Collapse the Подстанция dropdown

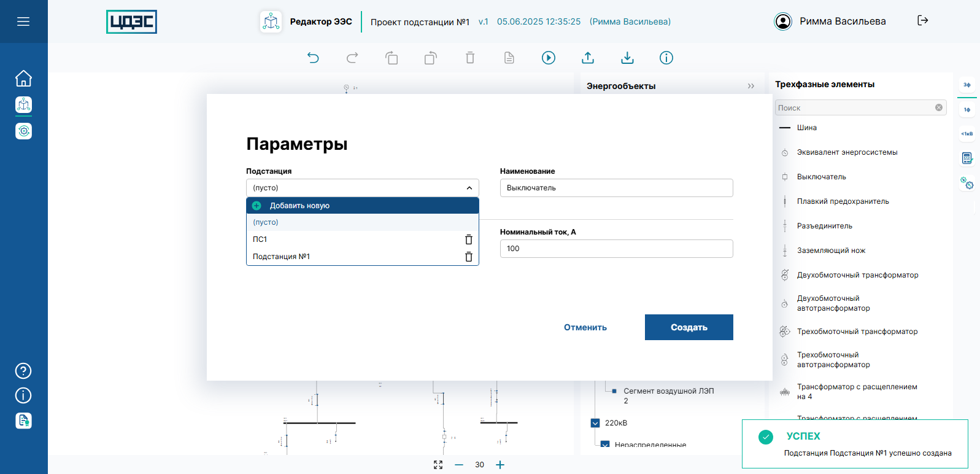tap(469, 188)
